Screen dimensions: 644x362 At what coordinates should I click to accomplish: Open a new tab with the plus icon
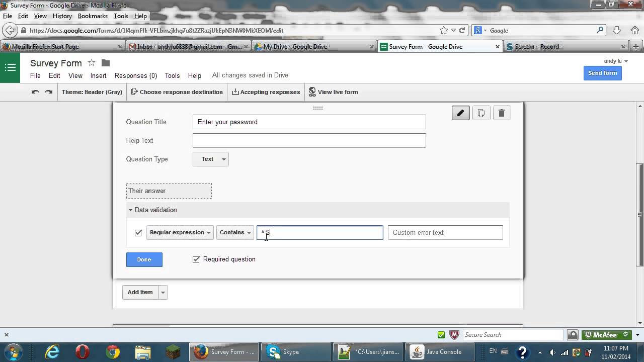636,47
